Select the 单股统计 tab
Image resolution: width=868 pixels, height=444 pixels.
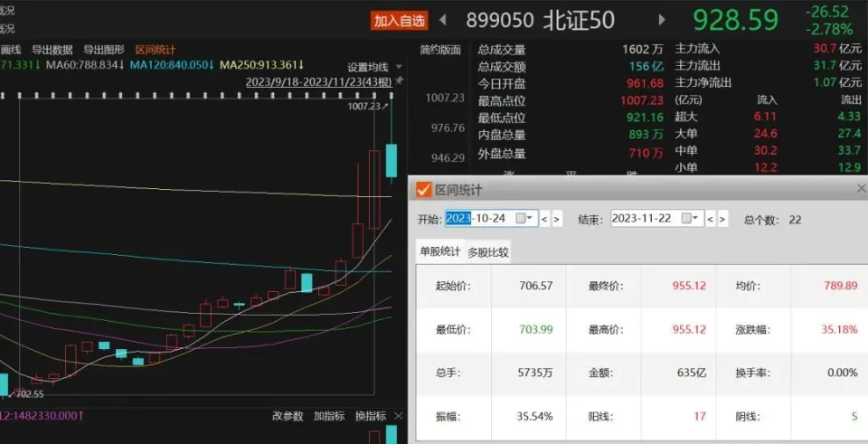click(x=439, y=252)
